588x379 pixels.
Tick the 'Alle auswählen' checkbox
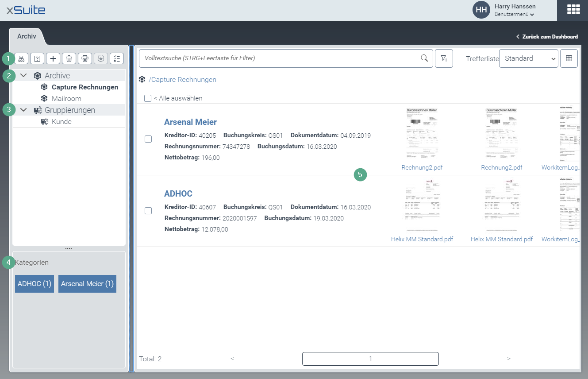click(148, 98)
